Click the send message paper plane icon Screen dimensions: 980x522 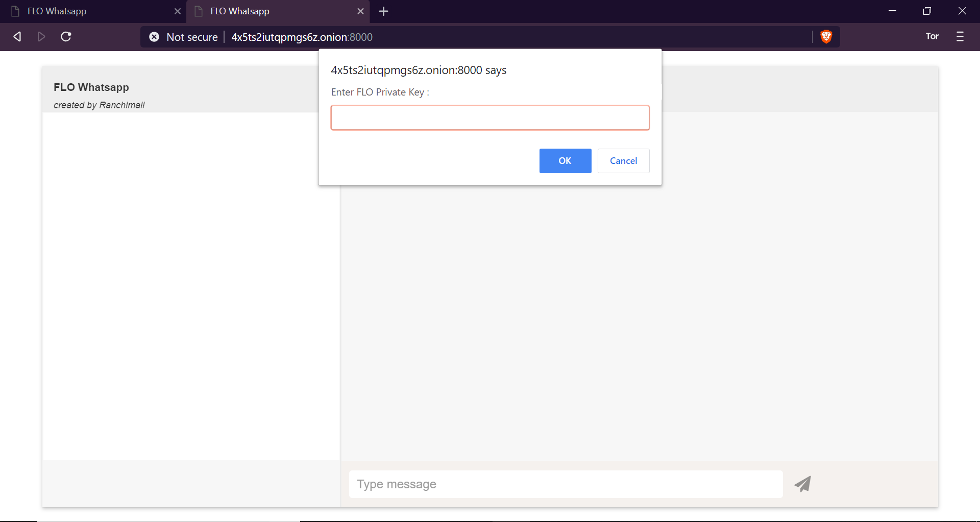pyautogui.click(x=802, y=484)
